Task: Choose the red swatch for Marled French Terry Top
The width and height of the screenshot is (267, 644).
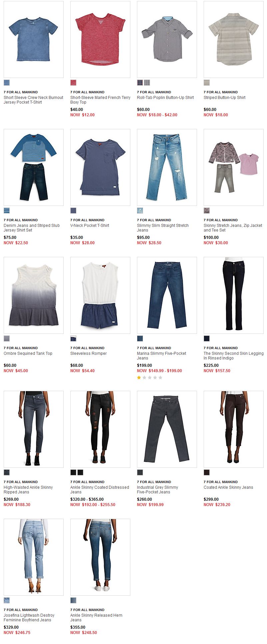Action: pos(73,83)
